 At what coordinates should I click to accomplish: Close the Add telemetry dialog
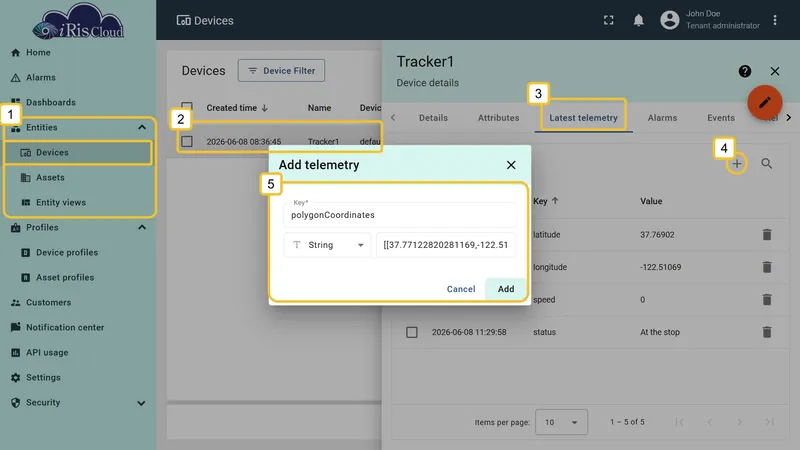point(511,165)
